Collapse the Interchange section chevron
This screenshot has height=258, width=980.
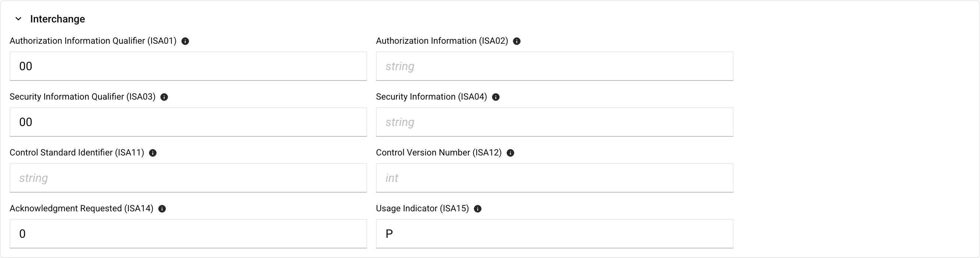pyautogui.click(x=18, y=19)
